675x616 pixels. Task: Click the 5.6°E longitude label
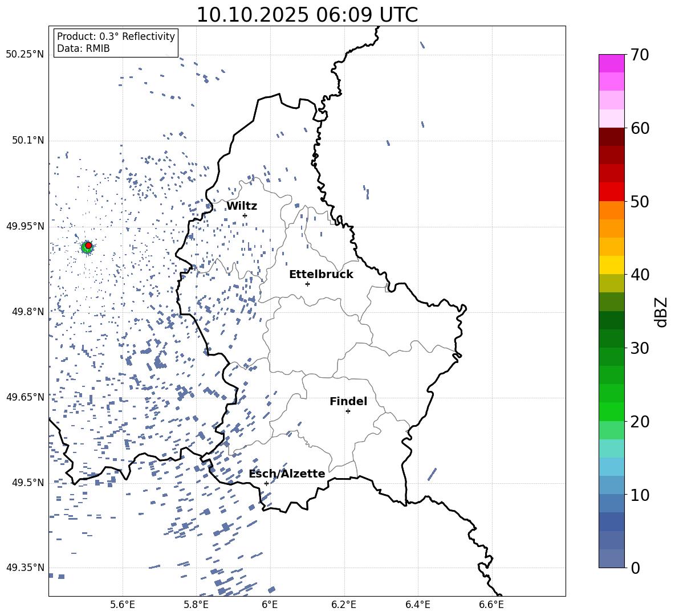pyautogui.click(x=123, y=605)
